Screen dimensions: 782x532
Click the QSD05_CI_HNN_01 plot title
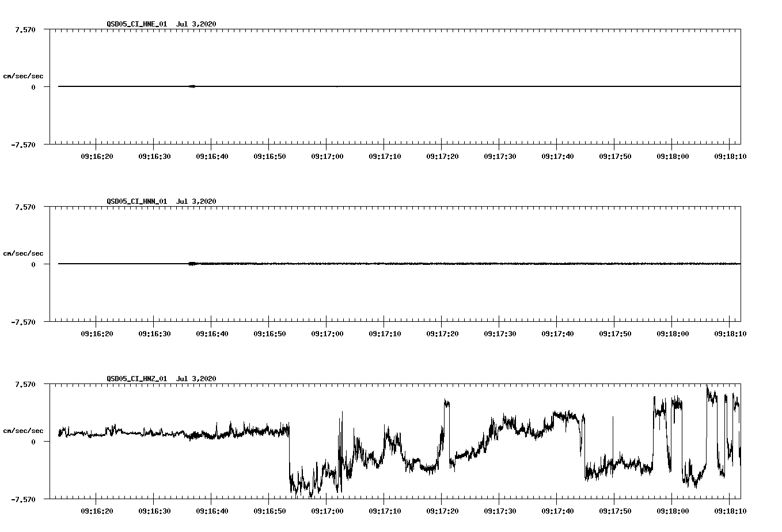click(161, 201)
